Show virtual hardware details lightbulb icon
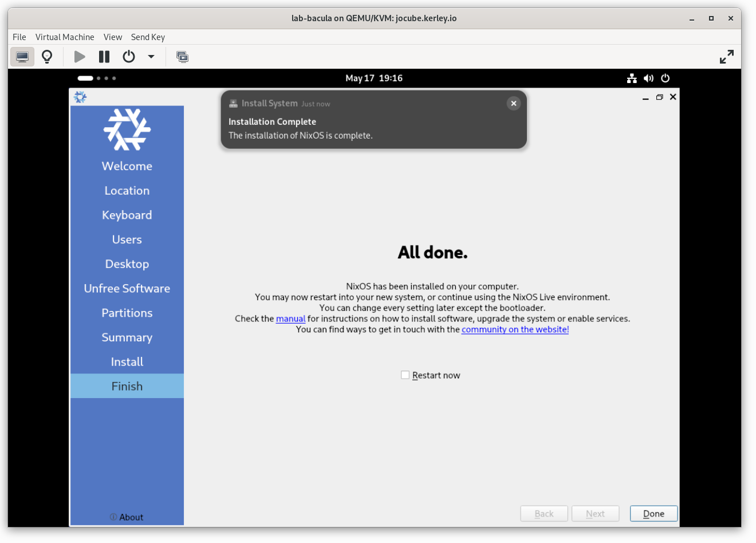The height and width of the screenshot is (543, 756). [47, 57]
